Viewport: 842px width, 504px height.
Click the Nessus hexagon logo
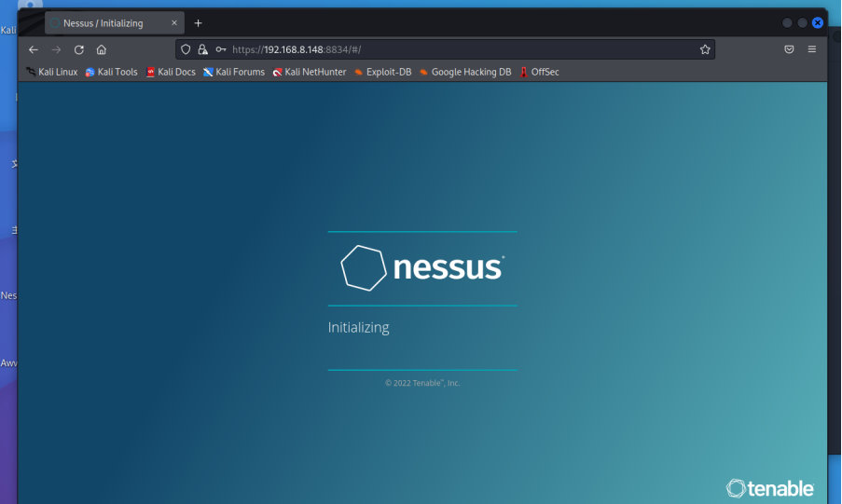coord(364,267)
